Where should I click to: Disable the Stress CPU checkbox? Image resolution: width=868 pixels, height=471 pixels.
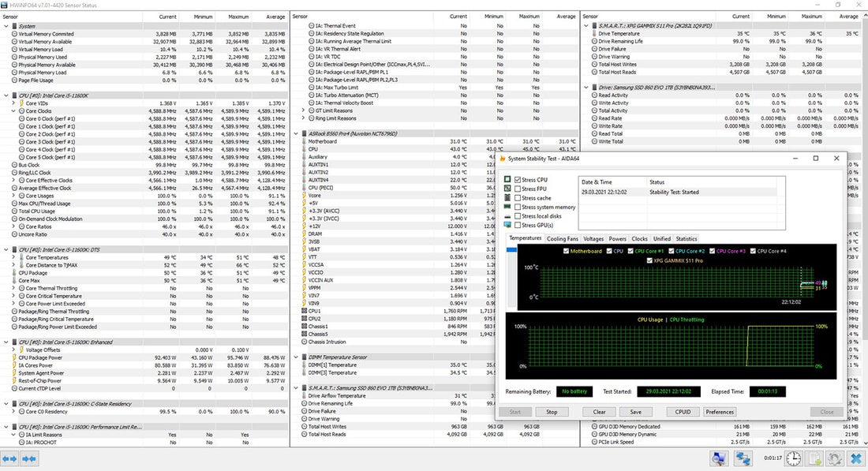pyautogui.click(x=518, y=180)
